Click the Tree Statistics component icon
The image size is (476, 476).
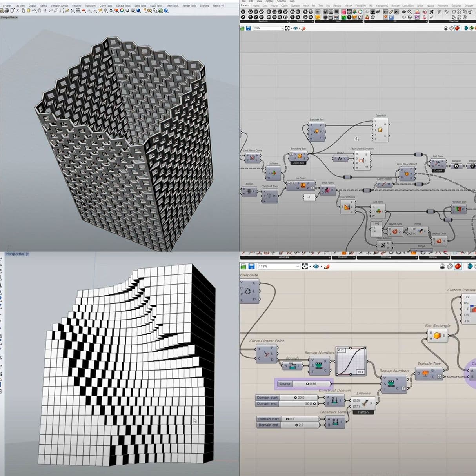(x=347, y=207)
